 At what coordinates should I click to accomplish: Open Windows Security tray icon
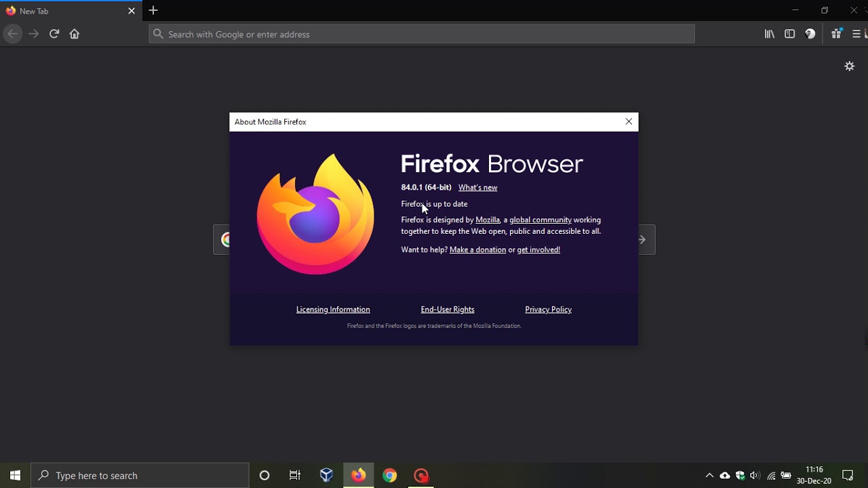tap(741, 476)
